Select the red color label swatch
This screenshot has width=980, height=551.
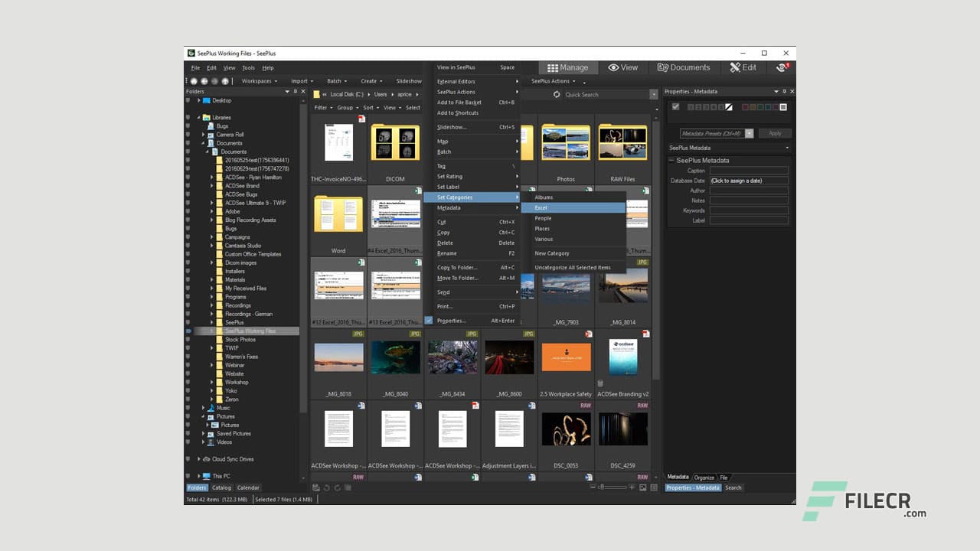point(745,107)
